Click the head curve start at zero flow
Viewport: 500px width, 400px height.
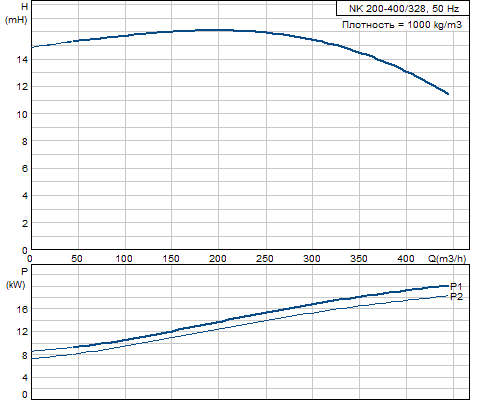point(33,47)
